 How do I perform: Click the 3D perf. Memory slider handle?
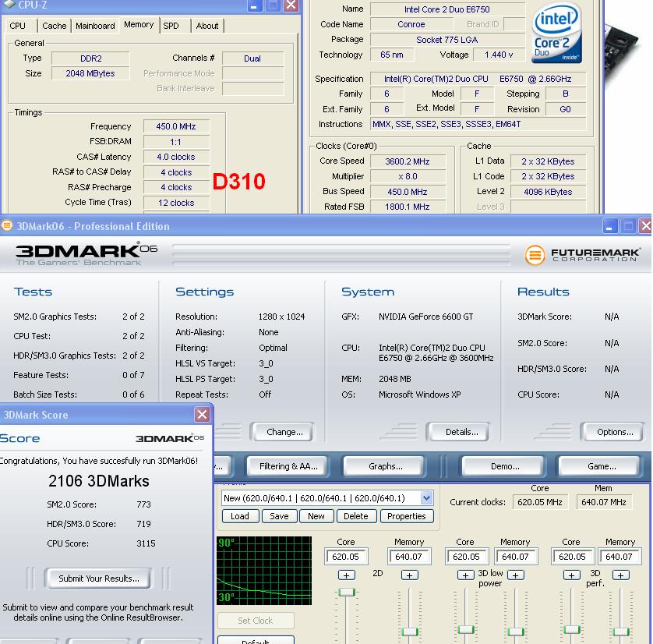click(x=620, y=632)
